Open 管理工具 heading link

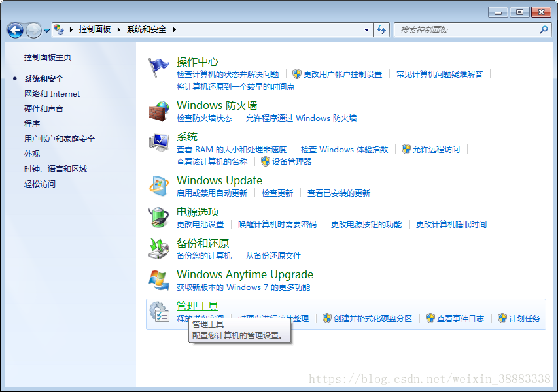[x=198, y=306]
